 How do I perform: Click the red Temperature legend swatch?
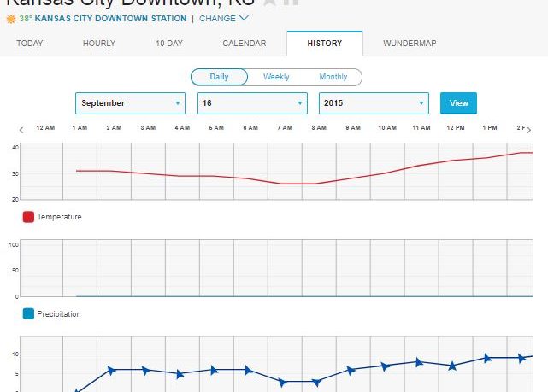[x=28, y=217]
